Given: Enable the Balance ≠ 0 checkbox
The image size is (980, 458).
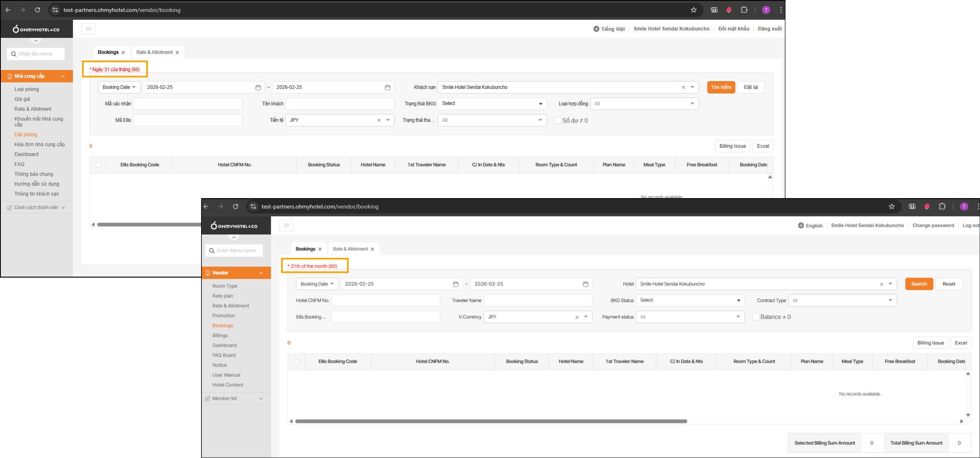Looking at the screenshot, I should [756, 317].
